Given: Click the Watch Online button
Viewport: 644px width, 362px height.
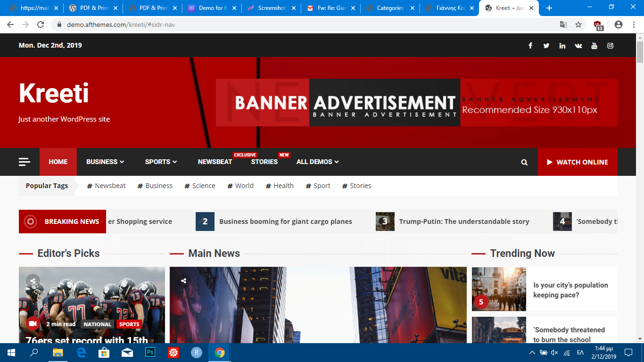Looking at the screenshot, I should pos(578,162).
